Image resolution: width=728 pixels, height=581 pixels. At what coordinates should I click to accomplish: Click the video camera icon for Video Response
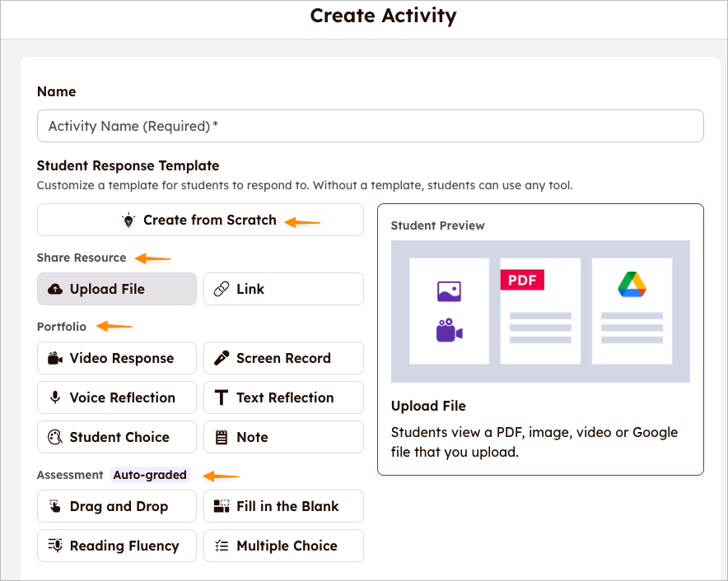(55, 359)
